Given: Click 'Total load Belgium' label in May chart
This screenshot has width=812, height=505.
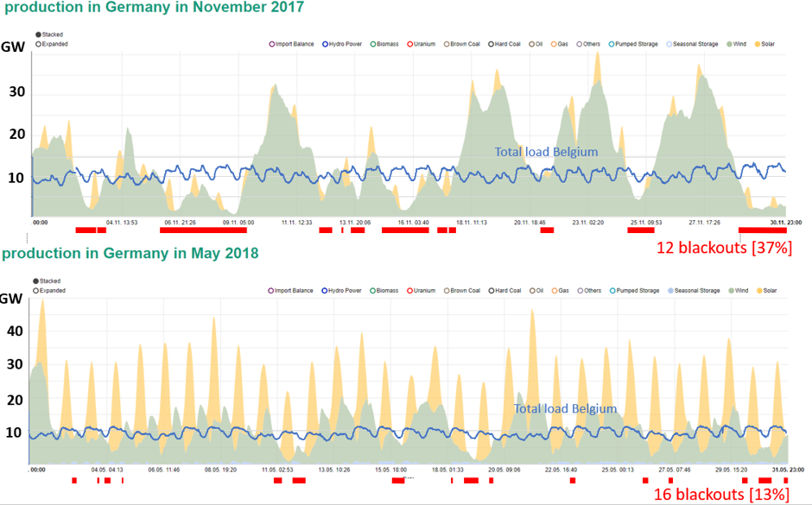Looking at the screenshot, I should (565, 409).
